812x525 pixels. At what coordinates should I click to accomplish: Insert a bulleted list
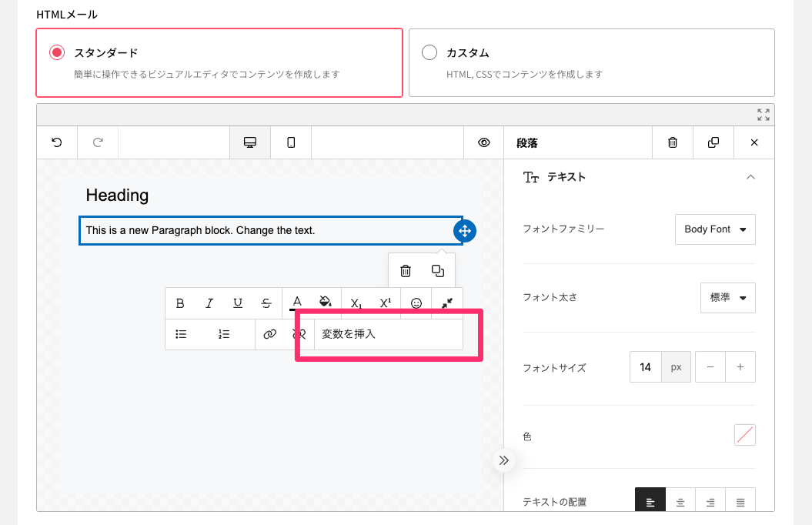pyautogui.click(x=181, y=334)
